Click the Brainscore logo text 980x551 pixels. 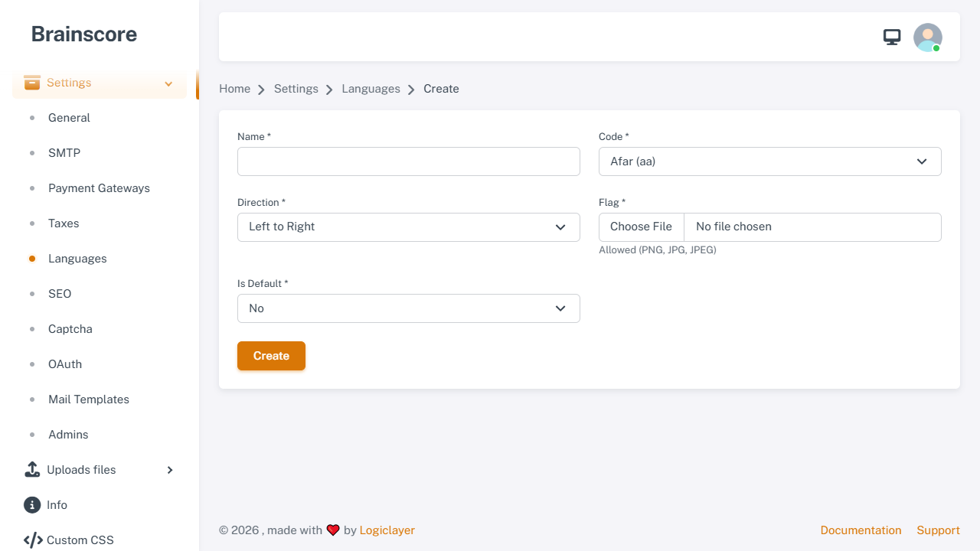click(x=84, y=34)
